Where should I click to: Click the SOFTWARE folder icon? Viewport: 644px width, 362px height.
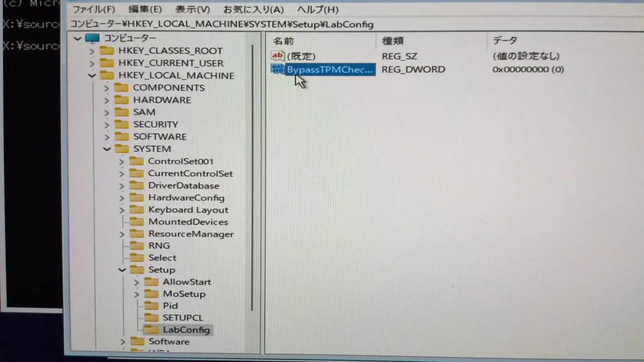[x=121, y=136]
